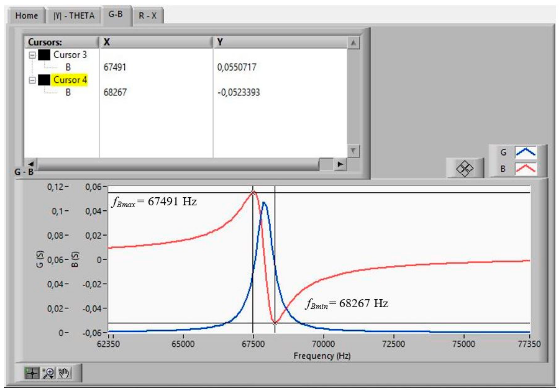Select the crosshair cursor tool
The height and width of the screenshot is (392, 560).
[x=32, y=373]
